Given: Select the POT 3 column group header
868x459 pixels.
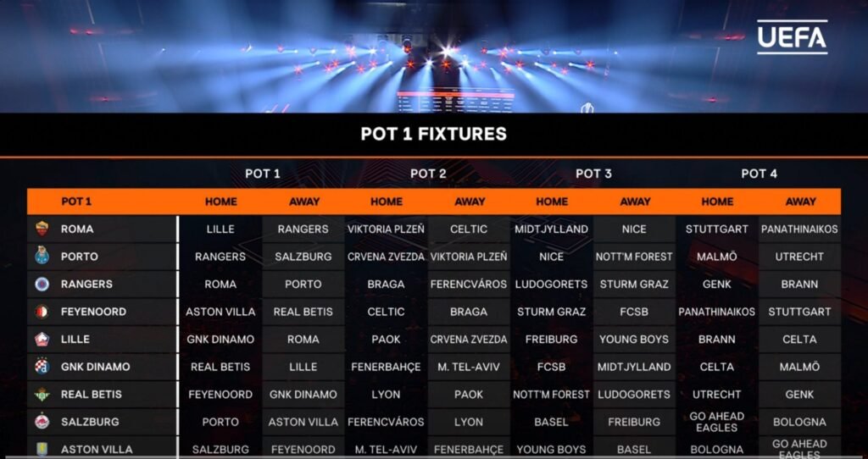Looking at the screenshot, I should pyautogui.click(x=593, y=174).
